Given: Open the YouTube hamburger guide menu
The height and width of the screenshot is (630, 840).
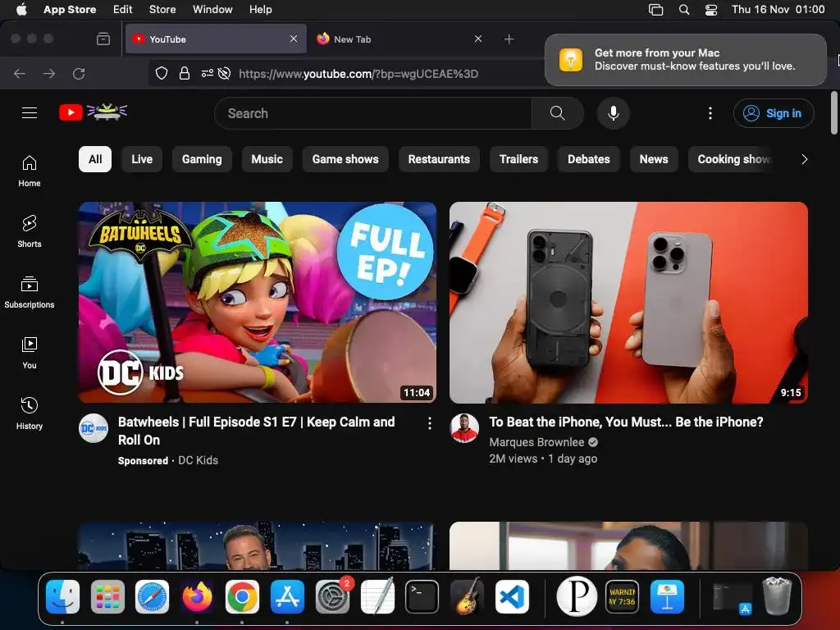Looking at the screenshot, I should [x=30, y=113].
